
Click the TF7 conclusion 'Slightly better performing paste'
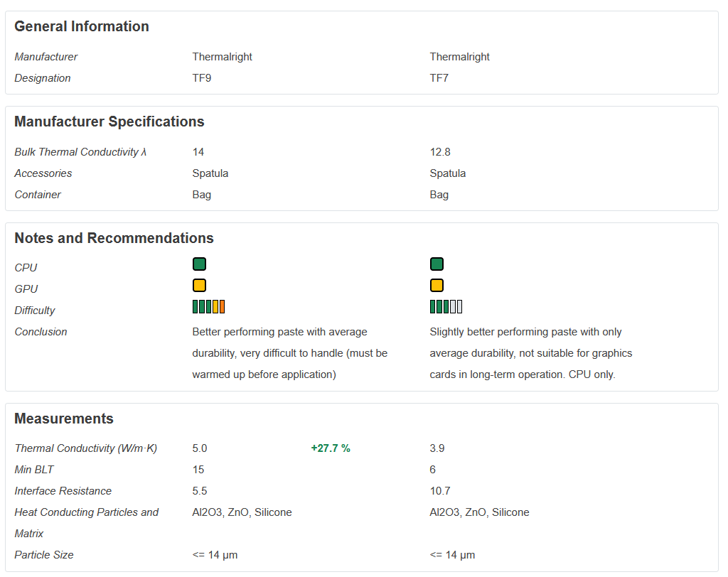coord(504,332)
